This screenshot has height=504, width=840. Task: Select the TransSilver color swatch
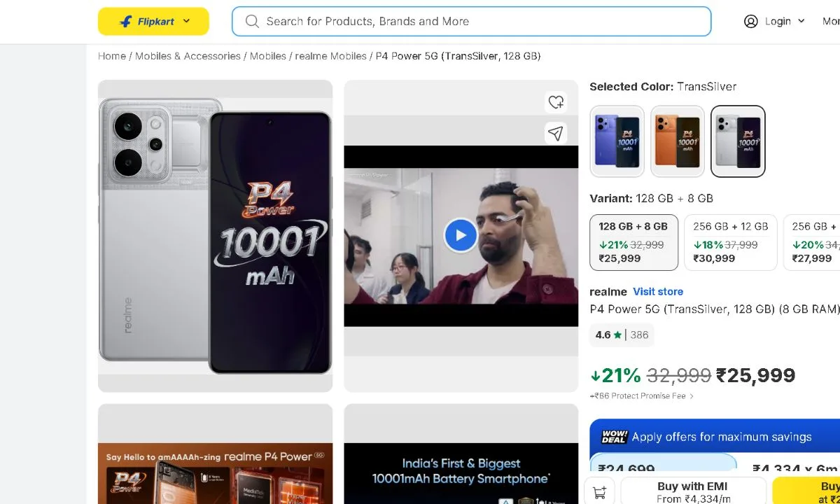coord(737,141)
